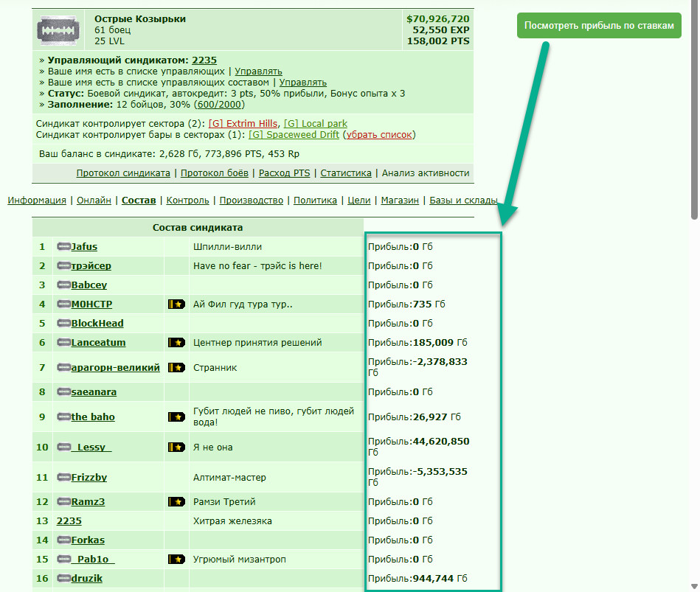700x592 pixels.
Task: Open the Политика tab
Action: coord(315,201)
